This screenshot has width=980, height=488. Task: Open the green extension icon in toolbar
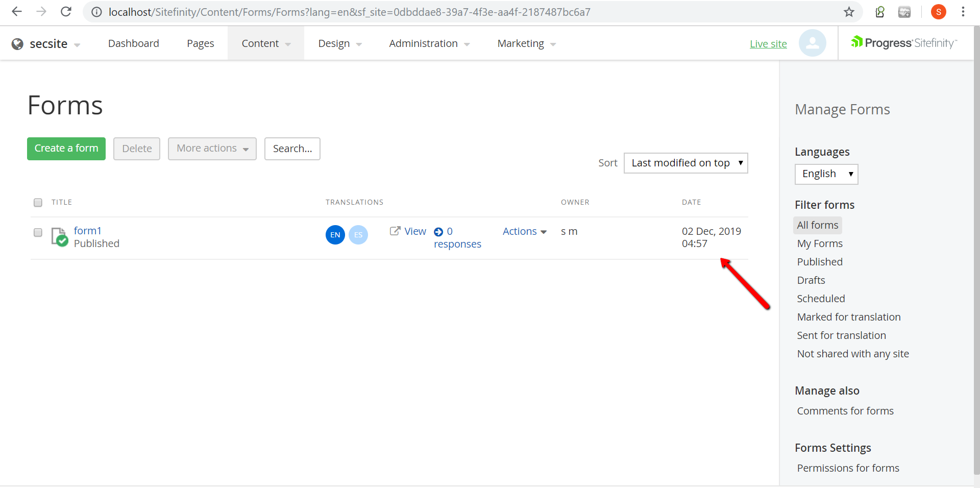pyautogui.click(x=880, y=12)
